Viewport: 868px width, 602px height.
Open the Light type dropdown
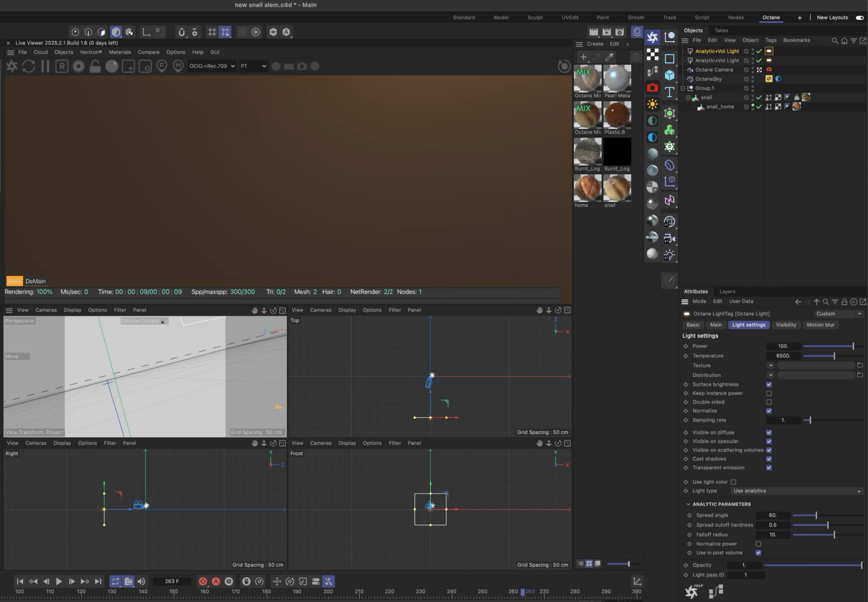pyautogui.click(x=797, y=491)
